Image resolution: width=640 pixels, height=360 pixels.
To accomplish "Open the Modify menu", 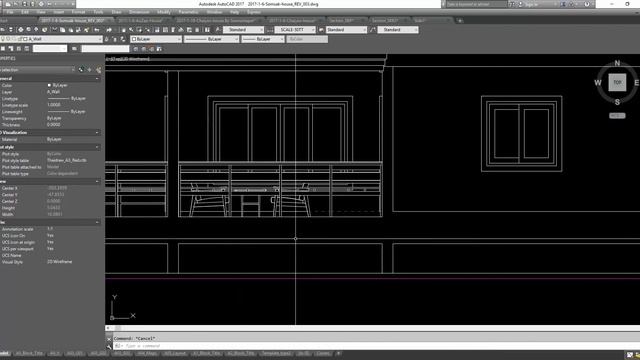I will pyautogui.click(x=164, y=12).
